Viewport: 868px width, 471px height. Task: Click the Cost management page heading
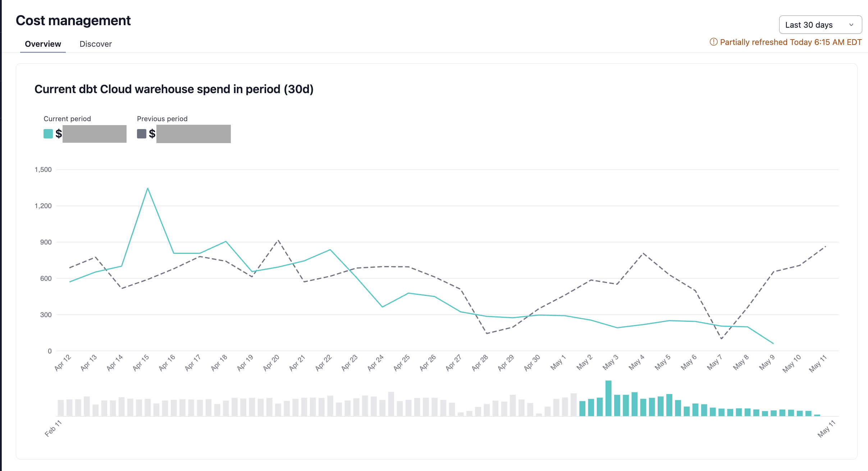(73, 20)
